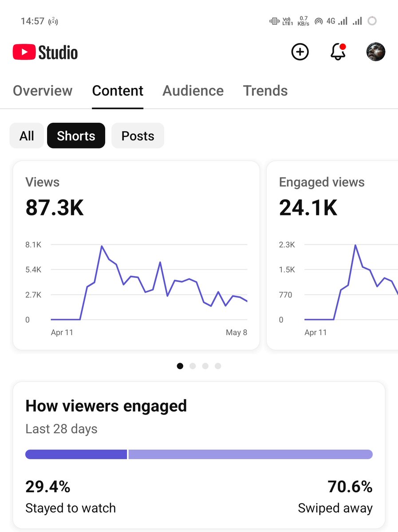Tap the YouTube Studio logo
Viewport: 398px width, 532px height.
45,52
